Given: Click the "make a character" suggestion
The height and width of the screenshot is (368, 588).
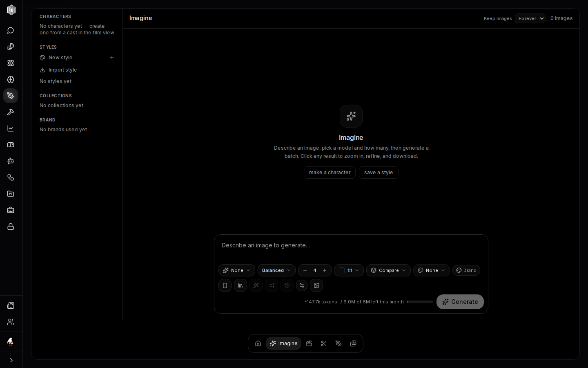Looking at the screenshot, I should [x=330, y=173].
